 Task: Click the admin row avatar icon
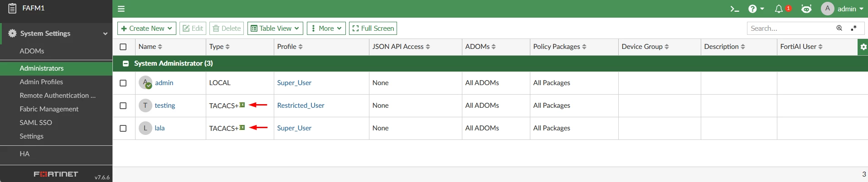[x=145, y=83]
